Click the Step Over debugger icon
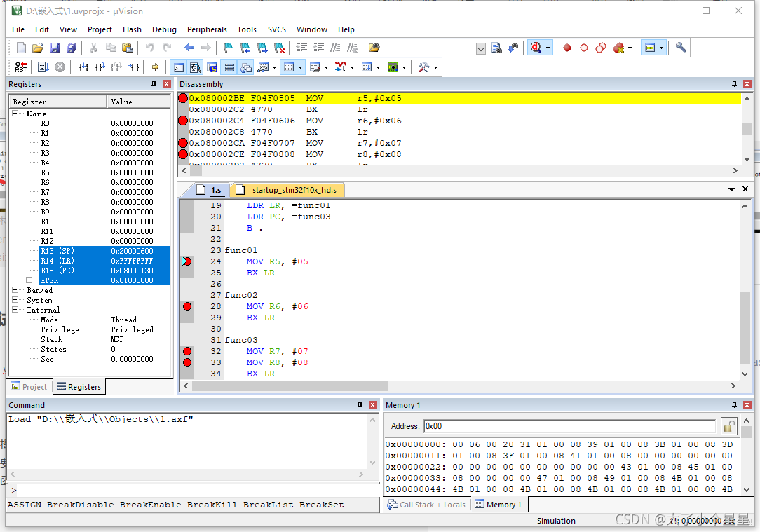 [100, 67]
